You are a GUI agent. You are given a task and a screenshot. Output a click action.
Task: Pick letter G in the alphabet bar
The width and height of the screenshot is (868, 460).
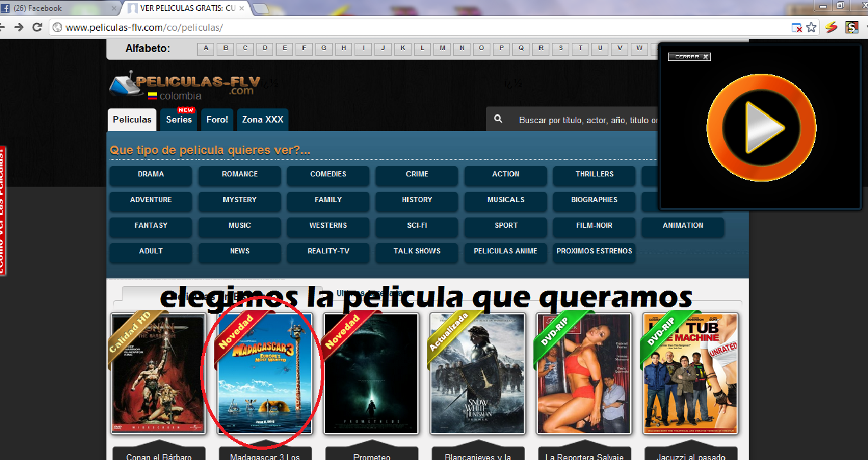(324, 48)
